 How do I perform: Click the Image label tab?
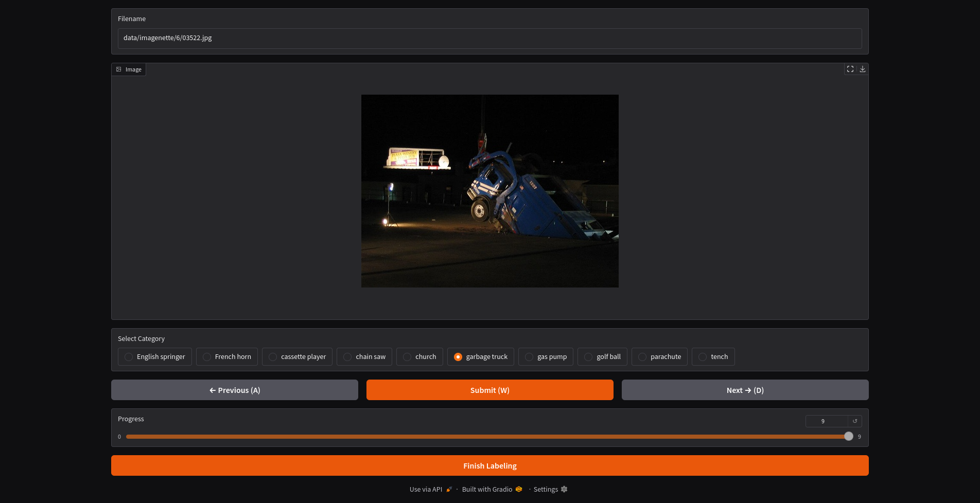coord(129,69)
